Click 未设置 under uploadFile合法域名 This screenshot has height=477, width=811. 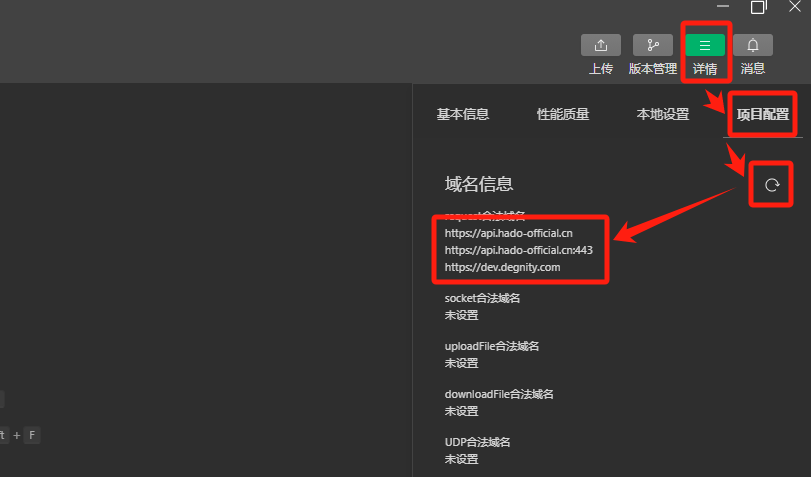pyautogui.click(x=461, y=363)
